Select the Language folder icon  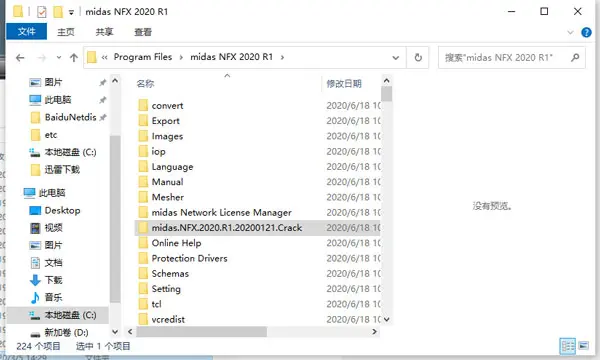click(143, 166)
